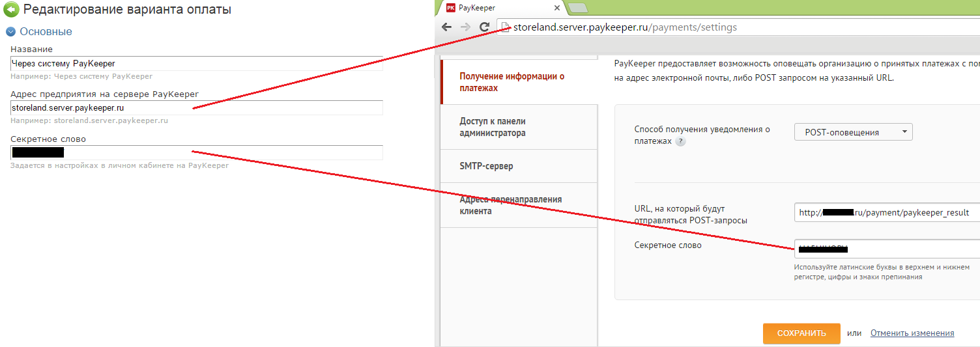The width and height of the screenshot is (980, 347).
Task: Click the left Секретное слово field
Action: tap(196, 152)
